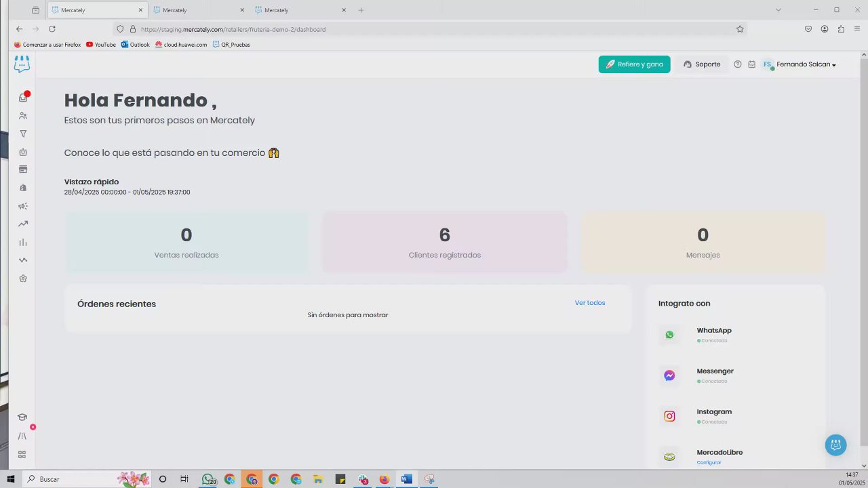Open Task View in the taskbar

coord(184,479)
